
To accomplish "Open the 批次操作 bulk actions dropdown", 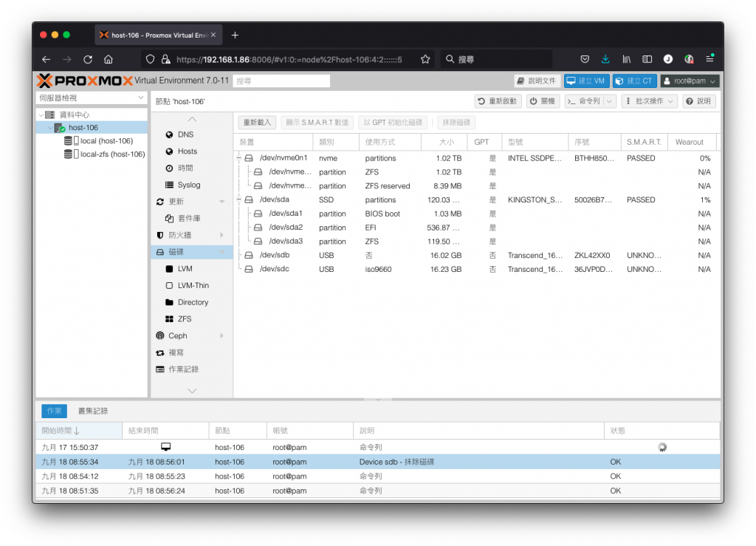I will click(x=650, y=101).
